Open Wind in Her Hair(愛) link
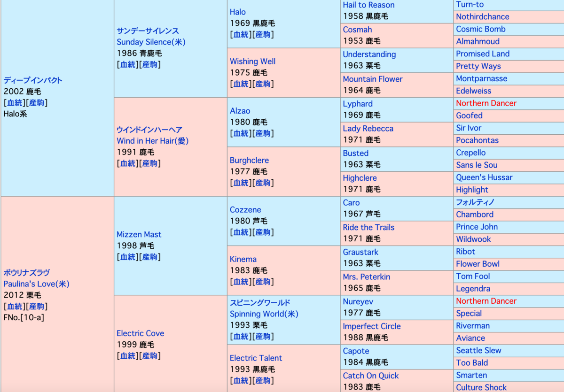Viewport: 564px width, 392px height. (153, 141)
